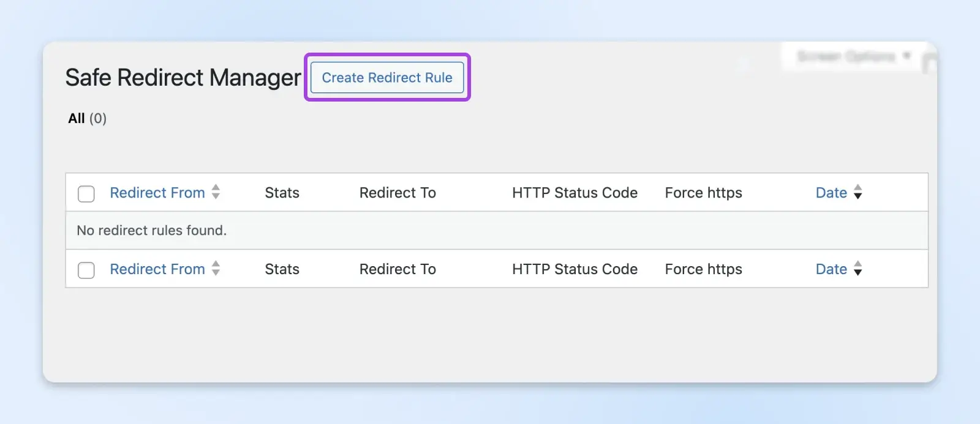Sort by Date in the footer row
Screen dimensions: 980x424
coord(831,269)
